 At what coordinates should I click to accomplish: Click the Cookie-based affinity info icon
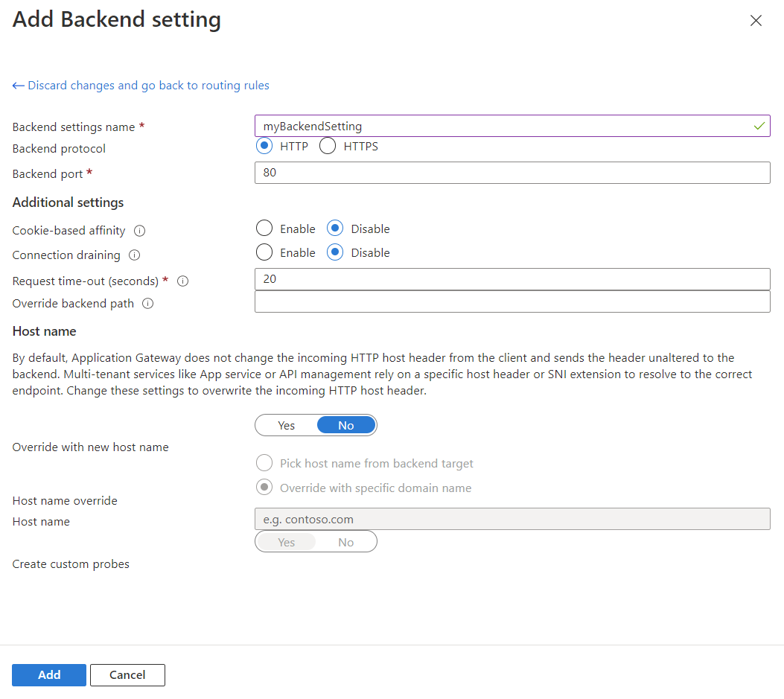tap(139, 231)
